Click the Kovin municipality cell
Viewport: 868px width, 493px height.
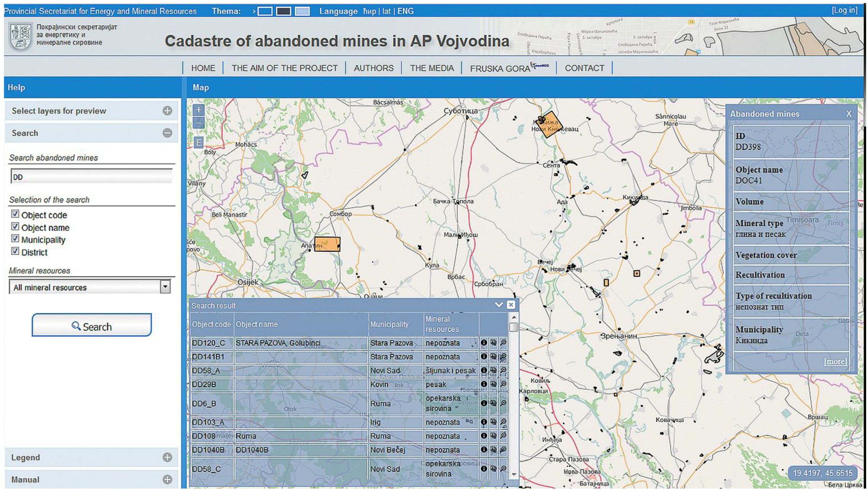click(x=396, y=384)
